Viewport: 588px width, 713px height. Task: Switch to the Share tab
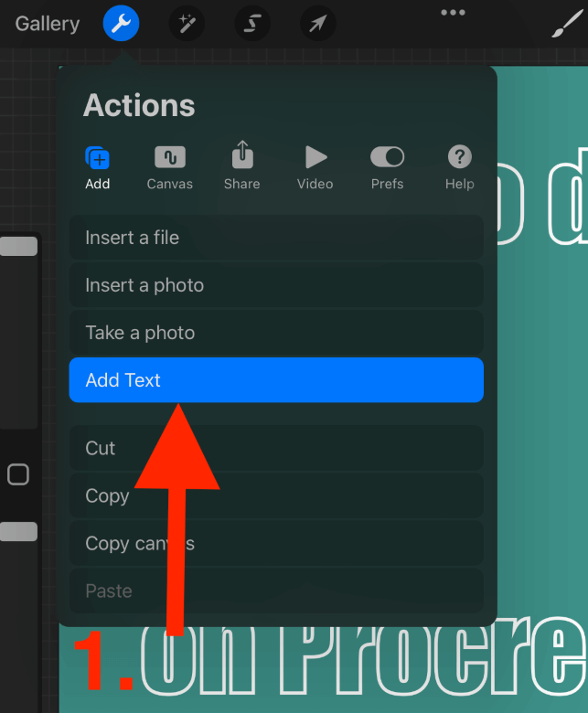coord(242,165)
